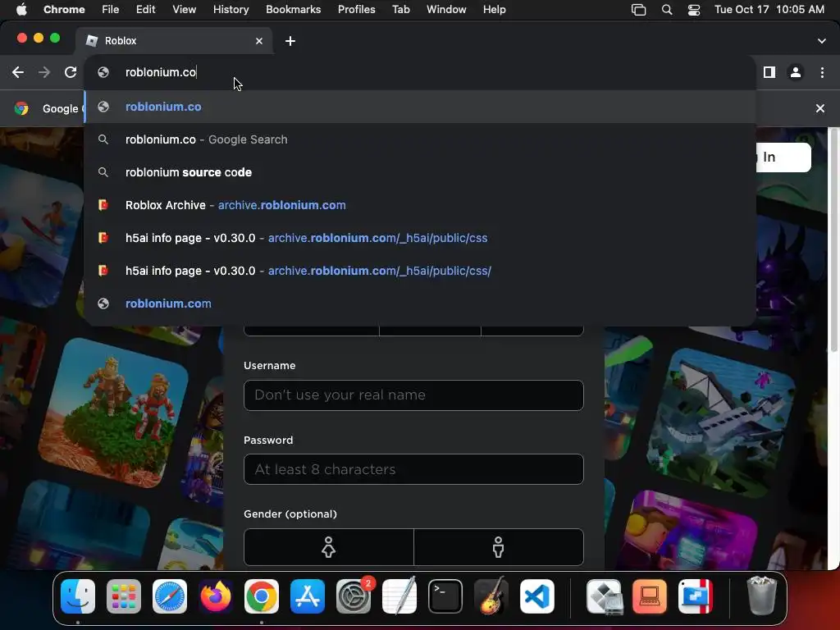Choose the roblonium.com suggestion

[420, 304]
